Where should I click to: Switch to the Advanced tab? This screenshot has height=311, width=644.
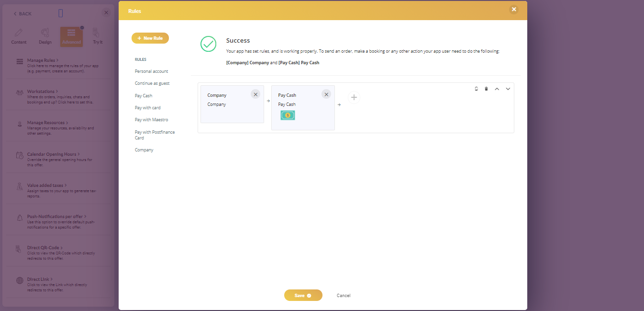tap(71, 37)
